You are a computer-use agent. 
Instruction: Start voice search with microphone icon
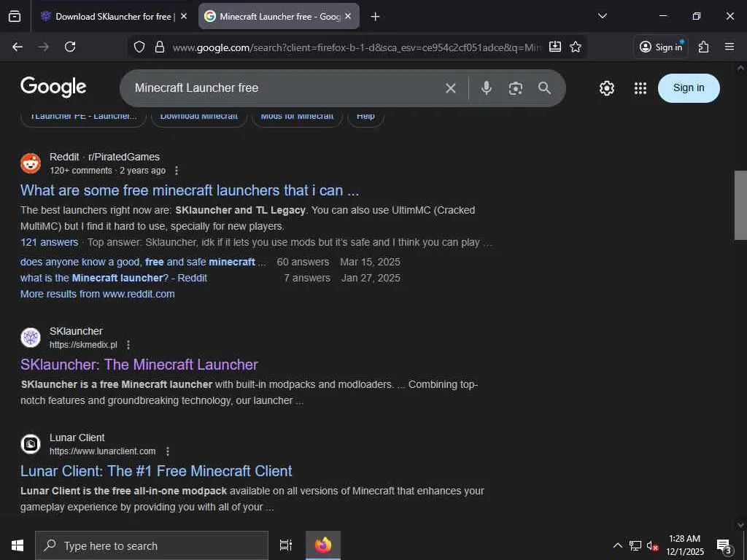coord(487,88)
